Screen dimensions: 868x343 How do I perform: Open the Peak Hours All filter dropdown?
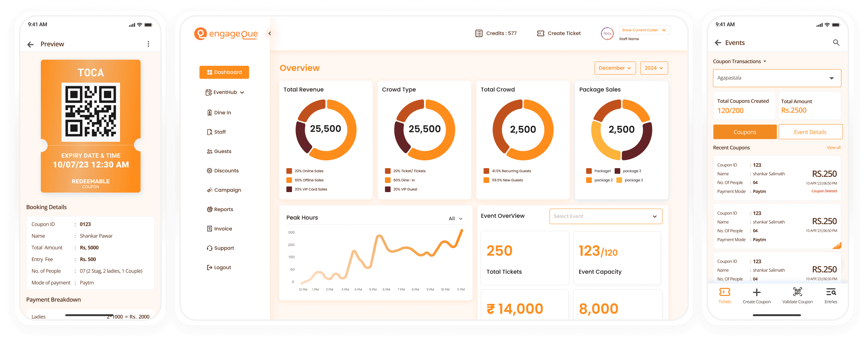[456, 218]
